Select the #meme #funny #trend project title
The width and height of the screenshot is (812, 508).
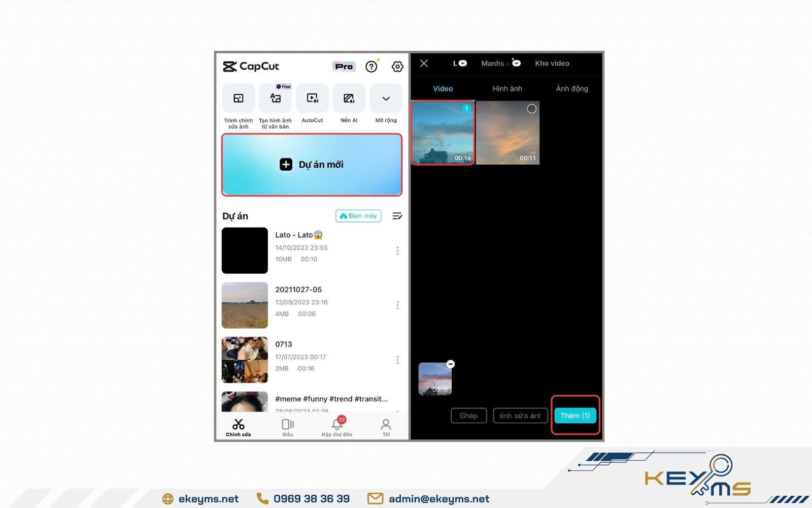coord(331,399)
